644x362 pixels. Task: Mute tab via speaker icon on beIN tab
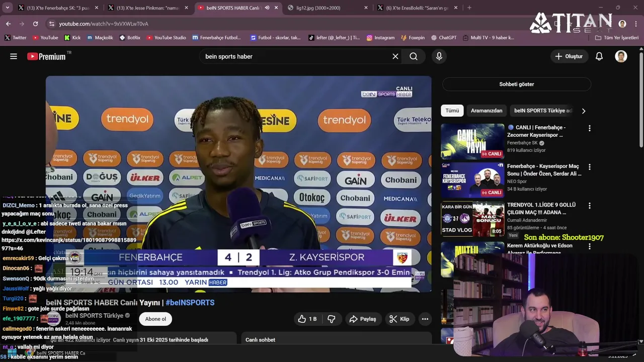[x=267, y=8]
